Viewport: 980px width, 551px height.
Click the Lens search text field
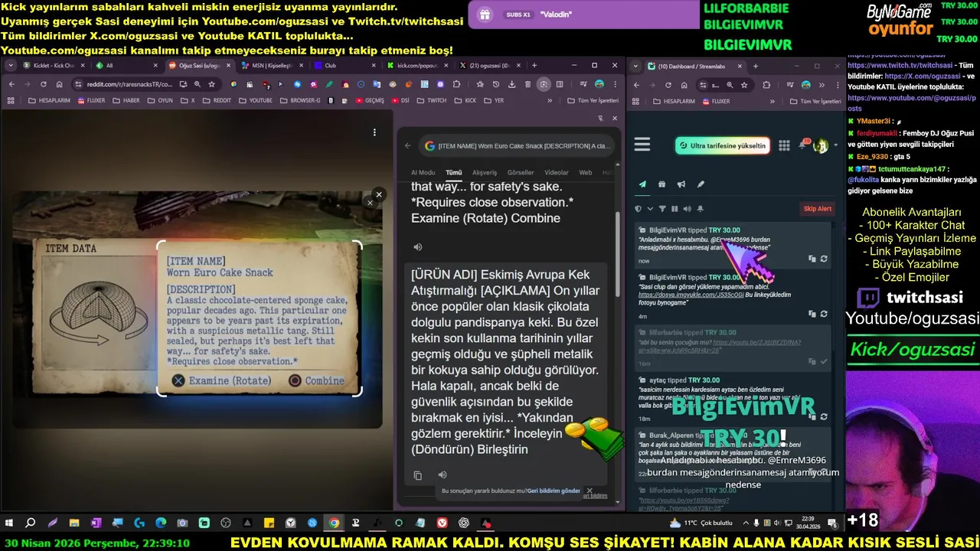[517, 145]
